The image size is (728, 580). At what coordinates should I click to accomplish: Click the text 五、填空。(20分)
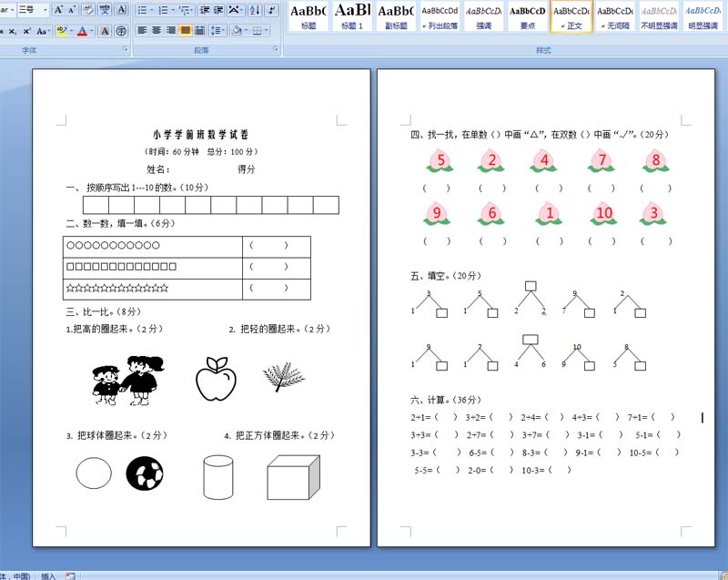(x=446, y=276)
